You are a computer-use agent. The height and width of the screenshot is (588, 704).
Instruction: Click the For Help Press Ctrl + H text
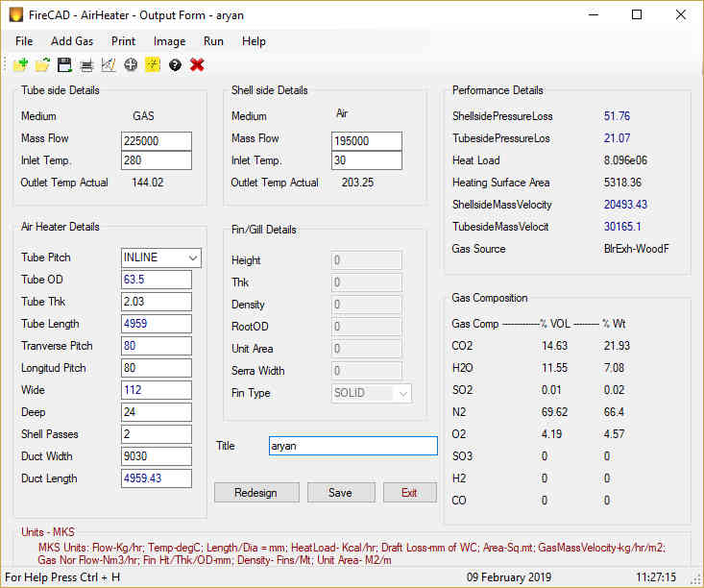coord(62,577)
